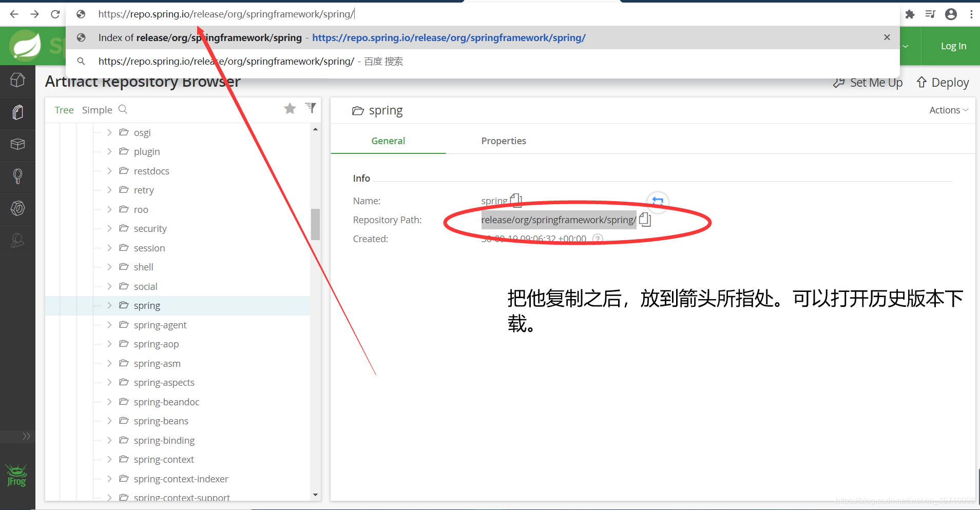The image size is (980, 510).
Task: Select the roo folder
Action: pyautogui.click(x=141, y=209)
